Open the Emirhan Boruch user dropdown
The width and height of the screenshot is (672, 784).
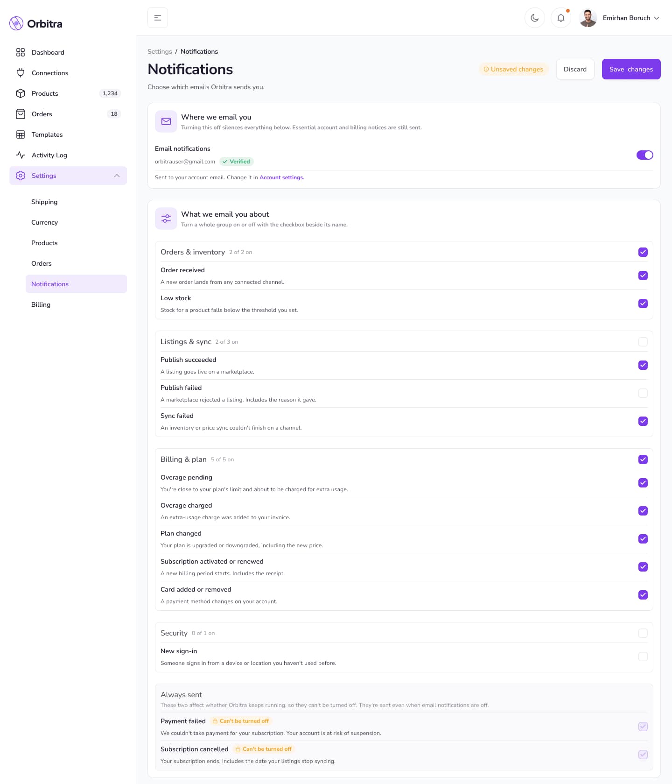click(x=620, y=18)
